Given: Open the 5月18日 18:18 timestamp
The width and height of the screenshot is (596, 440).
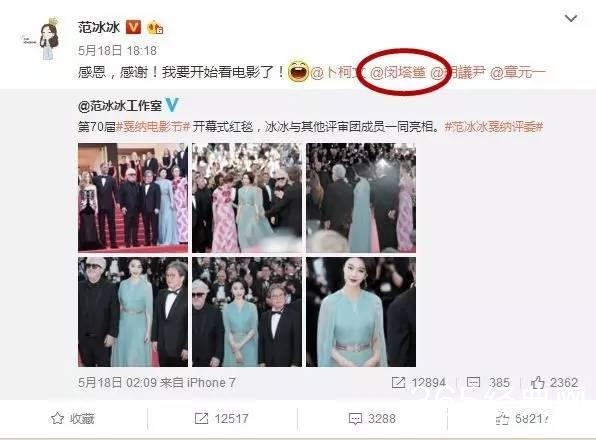Looking at the screenshot, I should pos(117,51).
